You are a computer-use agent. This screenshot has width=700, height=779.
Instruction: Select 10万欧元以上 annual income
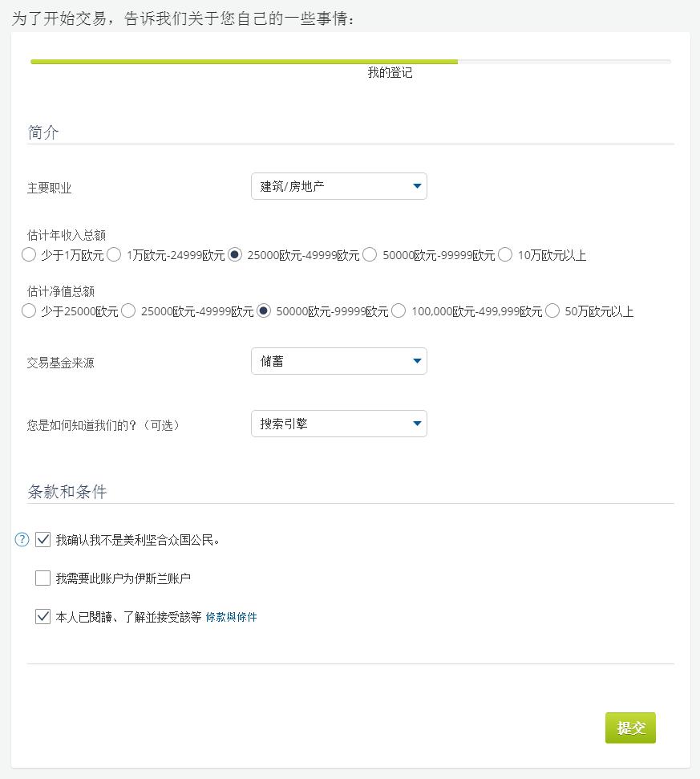pos(505,255)
